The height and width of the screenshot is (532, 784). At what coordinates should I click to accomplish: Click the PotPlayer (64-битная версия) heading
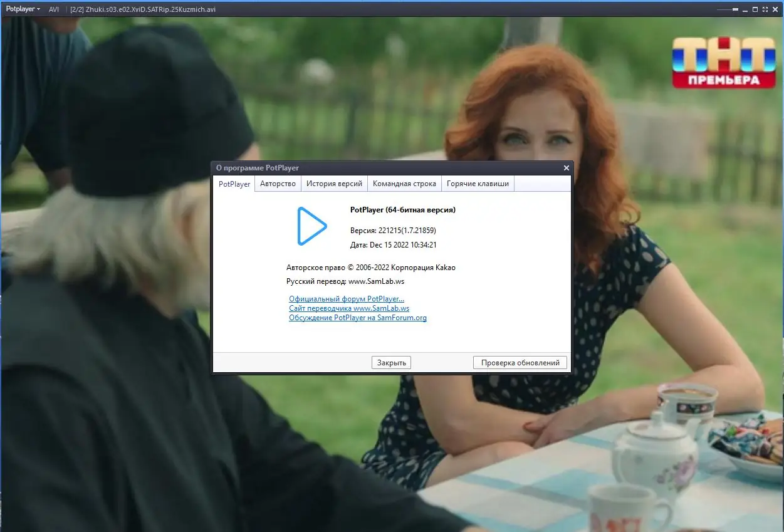tap(403, 210)
